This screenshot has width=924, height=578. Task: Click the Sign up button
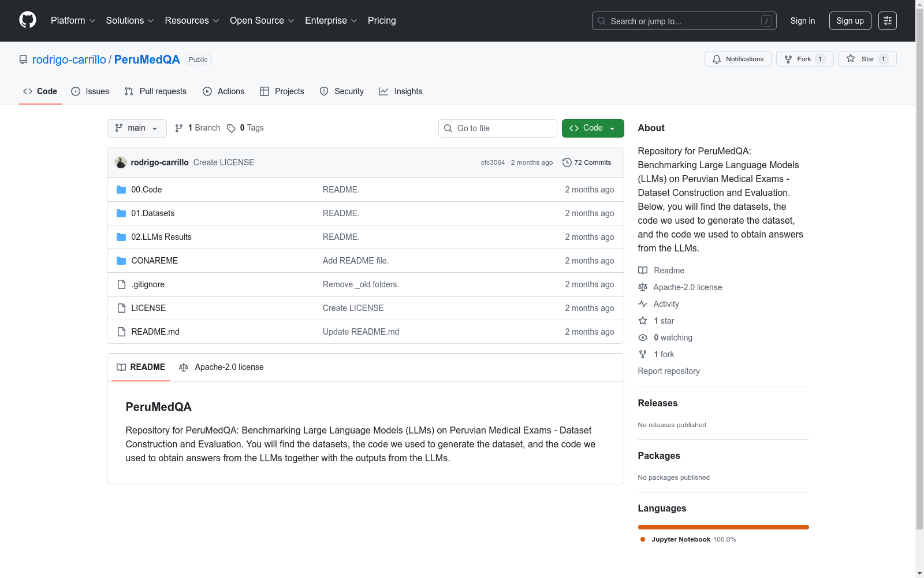pyautogui.click(x=850, y=21)
